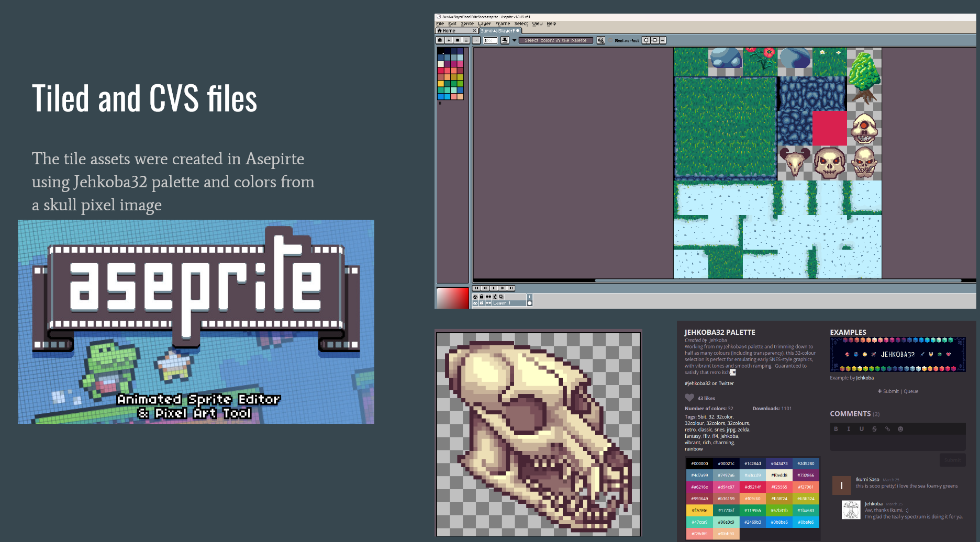Image resolution: width=980 pixels, height=542 pixels.
Task: Click the timeline header group tree icon
Action: click(x=495, y=297)
